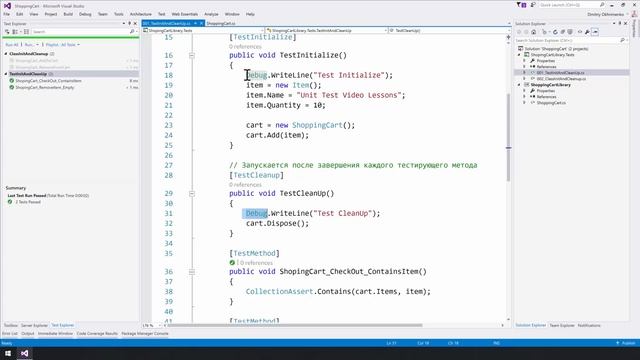Collapse the ShoppingCartLibrary project node

click(519, 85)
